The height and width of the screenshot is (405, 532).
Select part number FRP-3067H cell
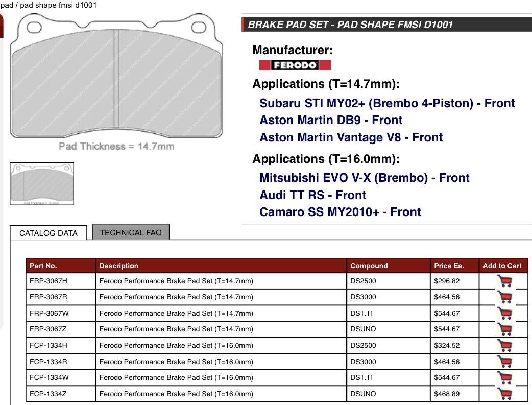pyautogui.click(x=61, y=281)
